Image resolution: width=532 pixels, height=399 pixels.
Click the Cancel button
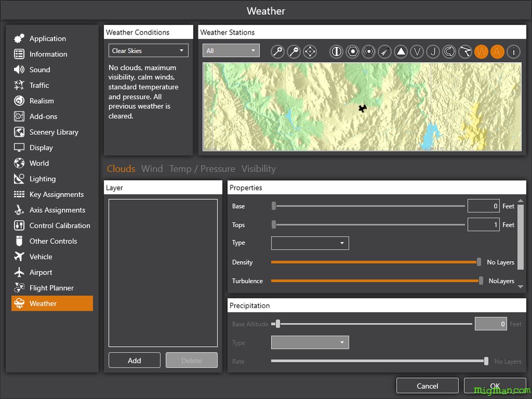tap(428, 386)
